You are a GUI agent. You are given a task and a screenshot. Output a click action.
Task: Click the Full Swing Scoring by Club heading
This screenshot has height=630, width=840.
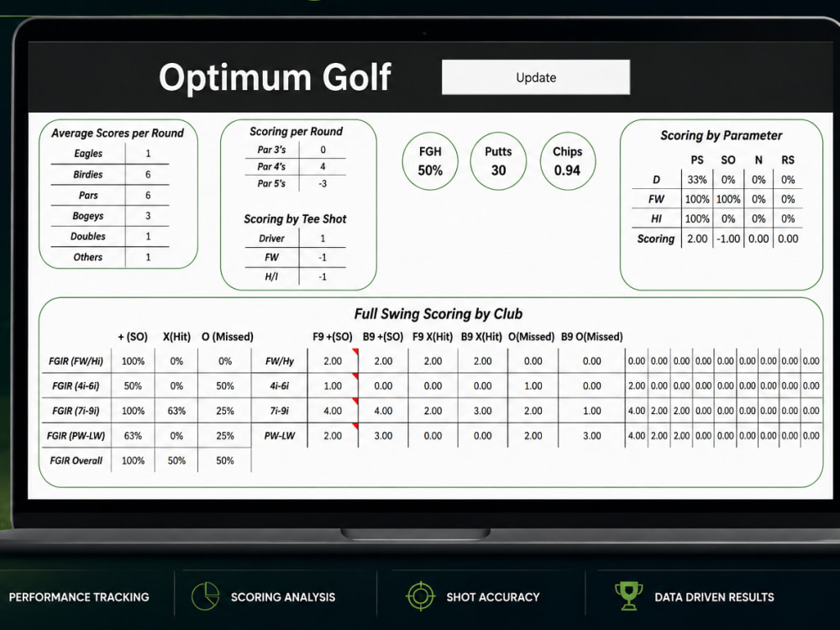438,314
